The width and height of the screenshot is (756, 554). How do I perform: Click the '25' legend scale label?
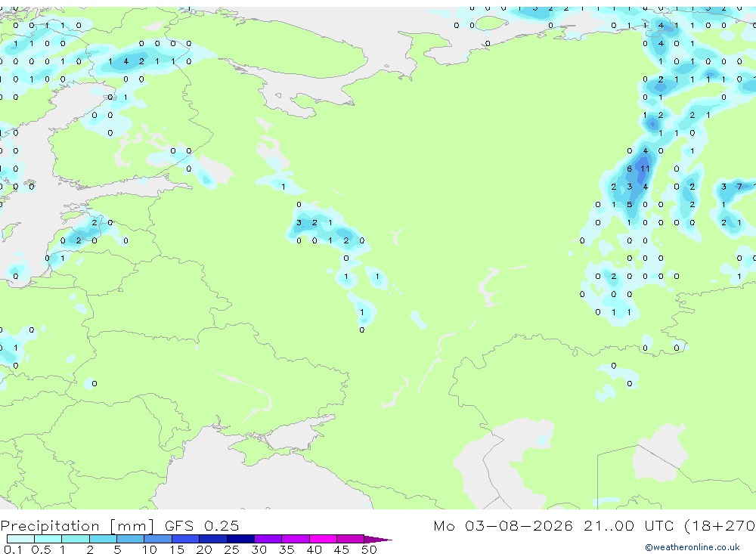tap(231, 549)
